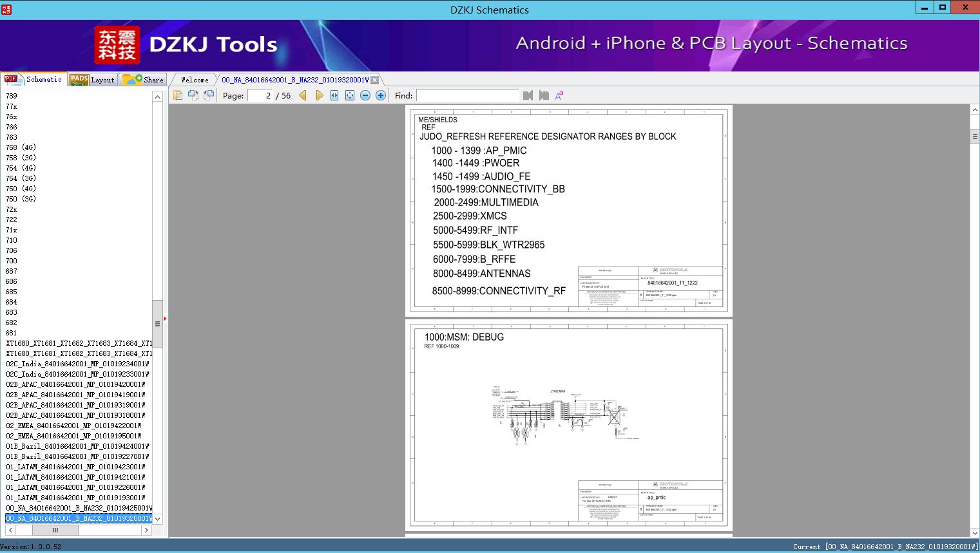Click the third page-layout toolbar icon

209,95
